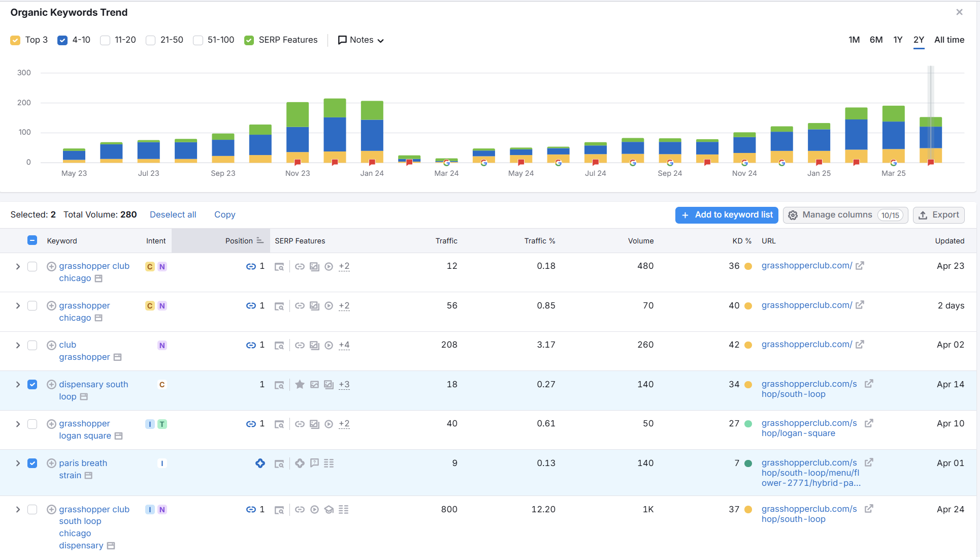The image size is (980, 557).
Task: Open SERP view icon for club grasshopper
Action: coord(279,346)
